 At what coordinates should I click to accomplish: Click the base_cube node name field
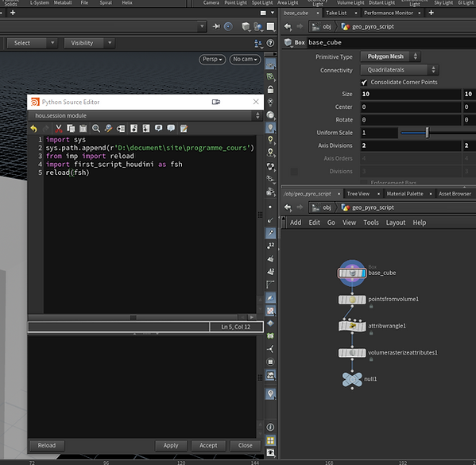pyautogui.click(x=392, y=42)
